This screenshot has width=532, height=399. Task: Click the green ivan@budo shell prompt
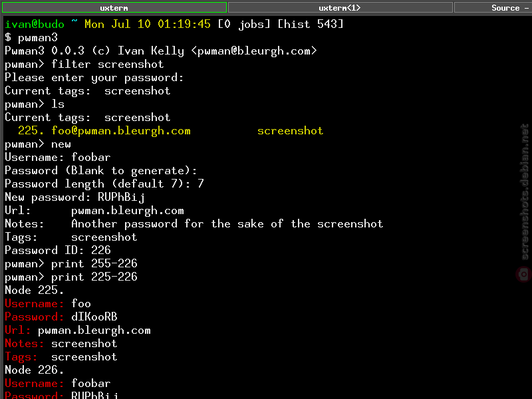(x=35, y=24)
